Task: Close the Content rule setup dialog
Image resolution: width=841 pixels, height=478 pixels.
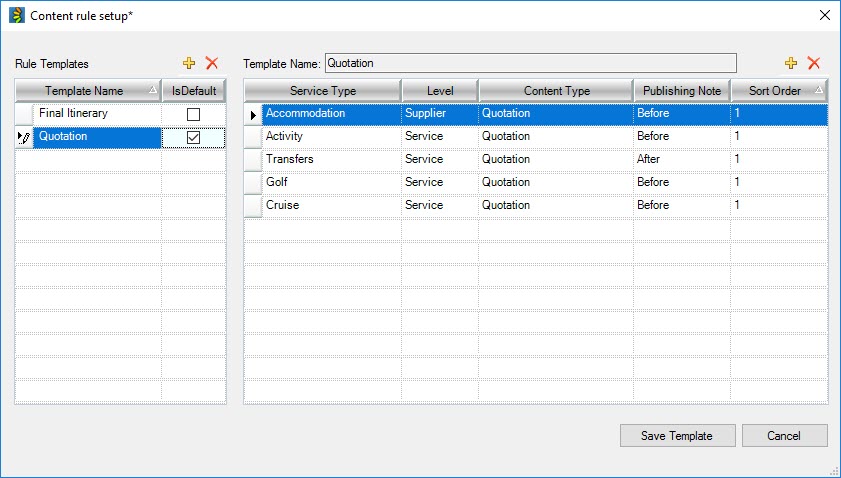Action: (824, 15)
